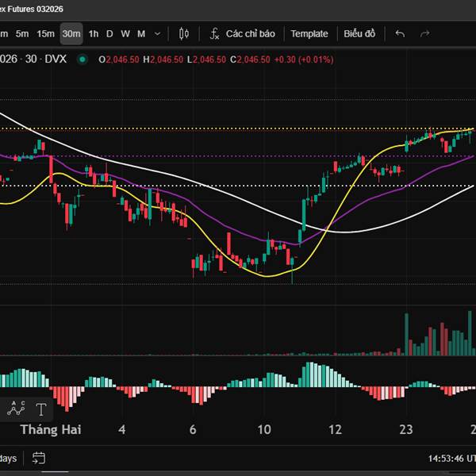
Task: Open the candlestick chart type selector
Action: 184,33
